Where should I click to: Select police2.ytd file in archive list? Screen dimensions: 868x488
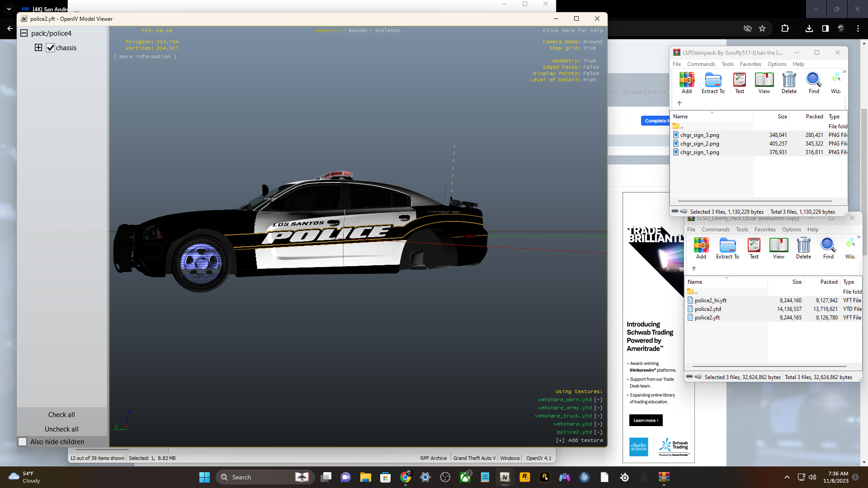pos(708,309)
